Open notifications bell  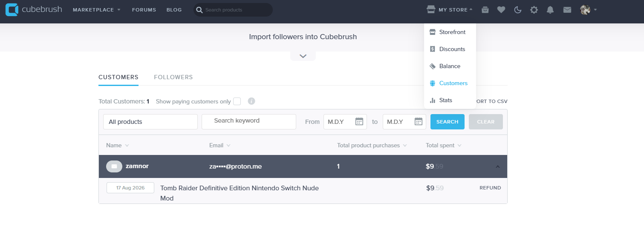pyautogui.click(x=550, y=10)
